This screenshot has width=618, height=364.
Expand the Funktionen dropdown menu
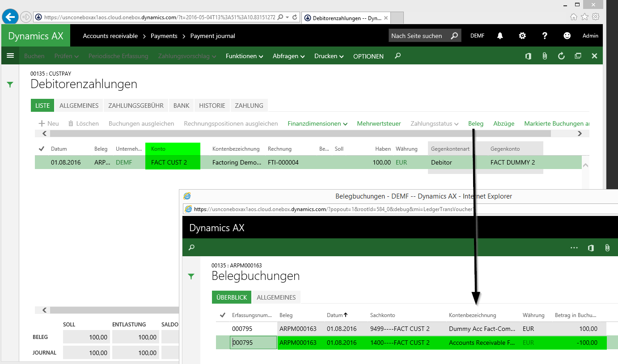click(245, 56)
